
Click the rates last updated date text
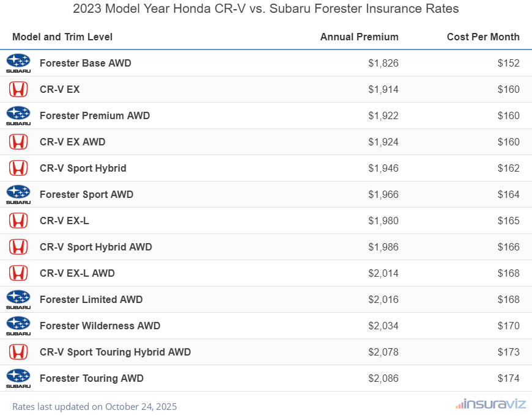coord(94,406)
